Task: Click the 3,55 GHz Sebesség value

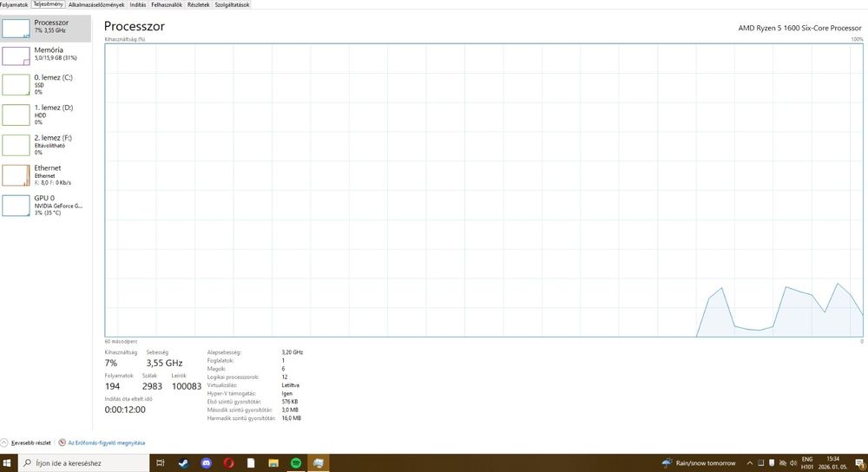Action: (164, 363)
